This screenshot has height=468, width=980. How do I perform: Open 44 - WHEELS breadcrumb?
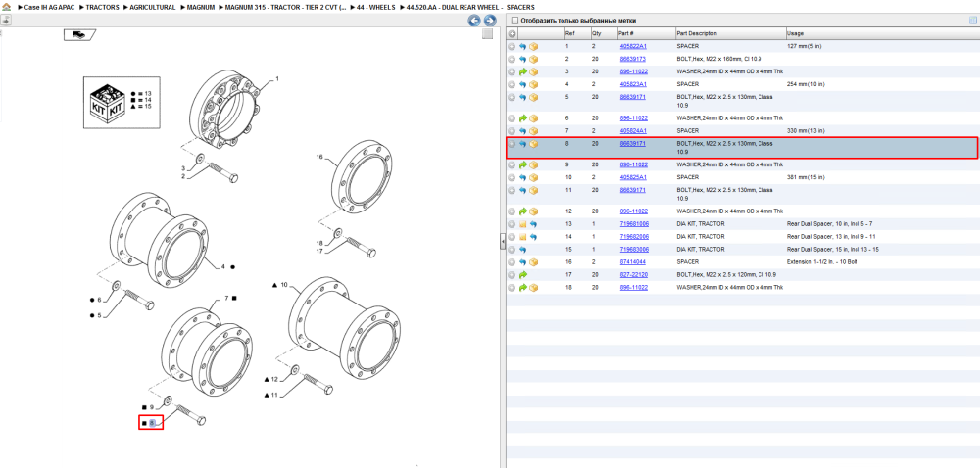point(376,7)
